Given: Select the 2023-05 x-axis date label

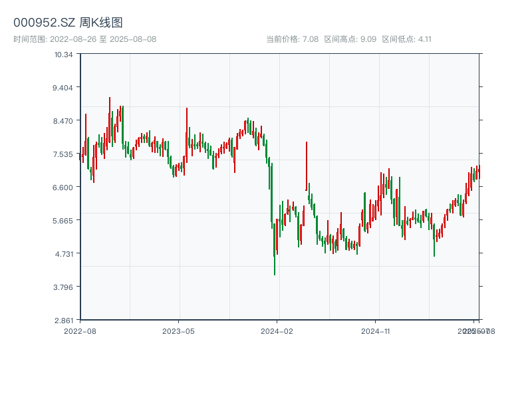Looking at the screenshot, I should 178,331.
